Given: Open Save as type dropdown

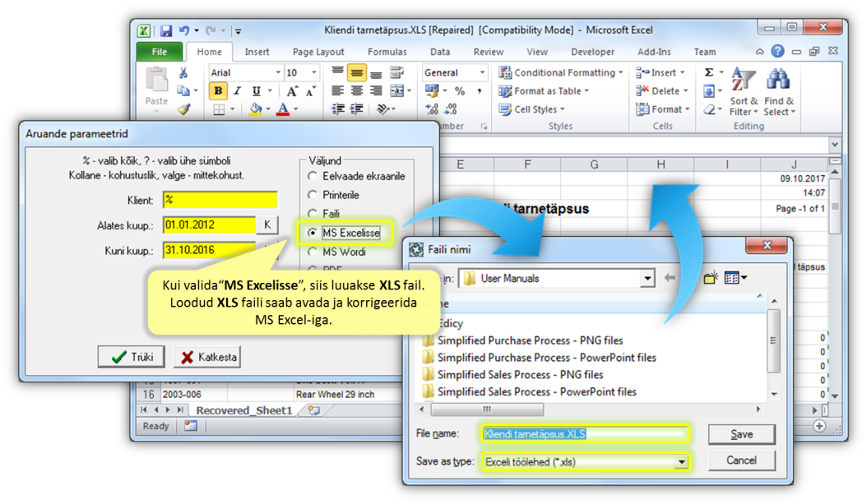Looking at the screenshot, I should [681, 462].
